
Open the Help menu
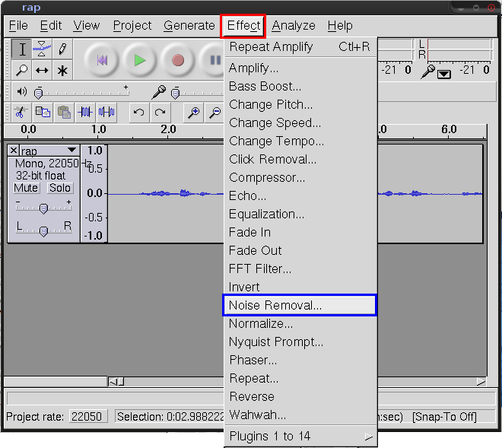[x=340, y=25]
